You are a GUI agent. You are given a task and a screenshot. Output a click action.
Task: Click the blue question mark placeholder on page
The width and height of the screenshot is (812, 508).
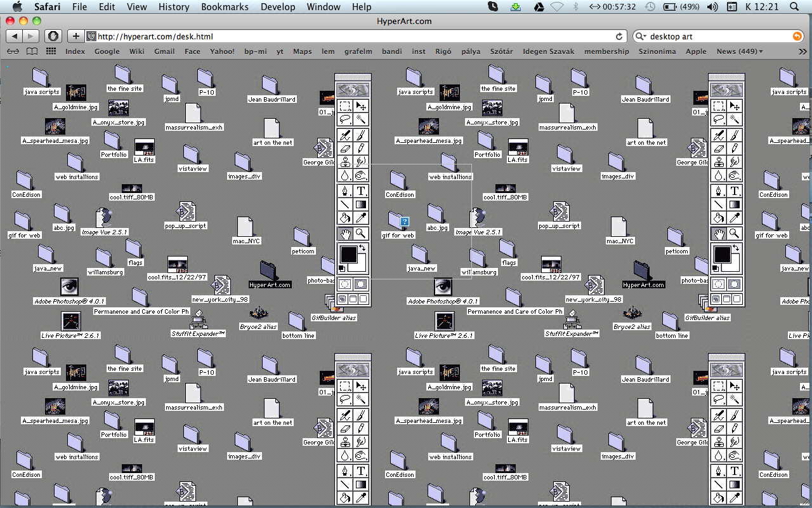click(x=405, y=222)
